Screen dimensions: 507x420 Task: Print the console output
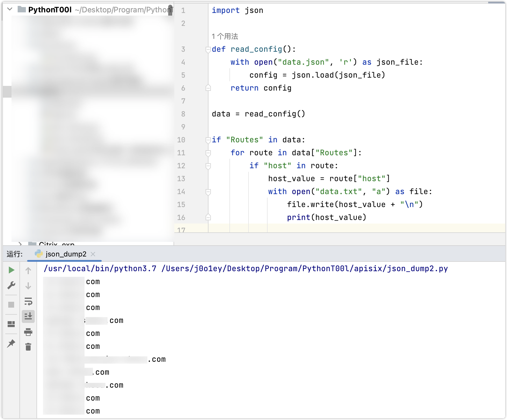(28, 332)
